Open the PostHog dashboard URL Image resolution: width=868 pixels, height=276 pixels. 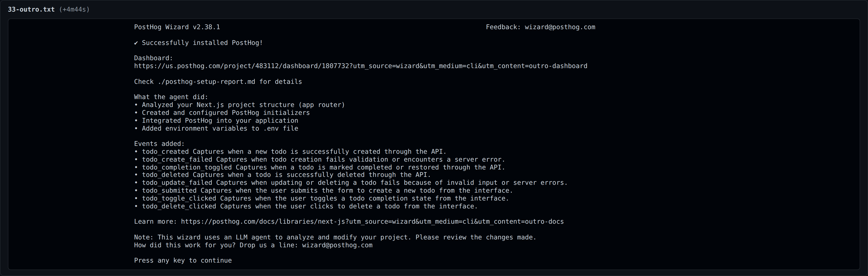point(361,66)
